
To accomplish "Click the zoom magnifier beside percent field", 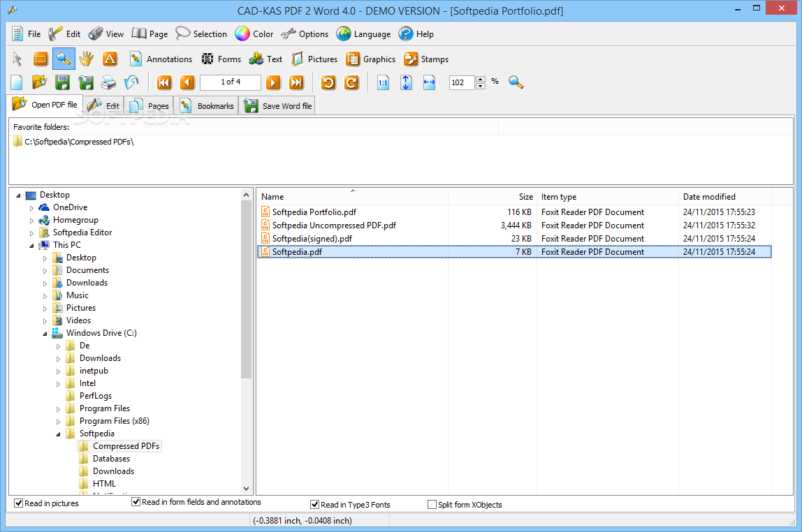I will 516,82.
